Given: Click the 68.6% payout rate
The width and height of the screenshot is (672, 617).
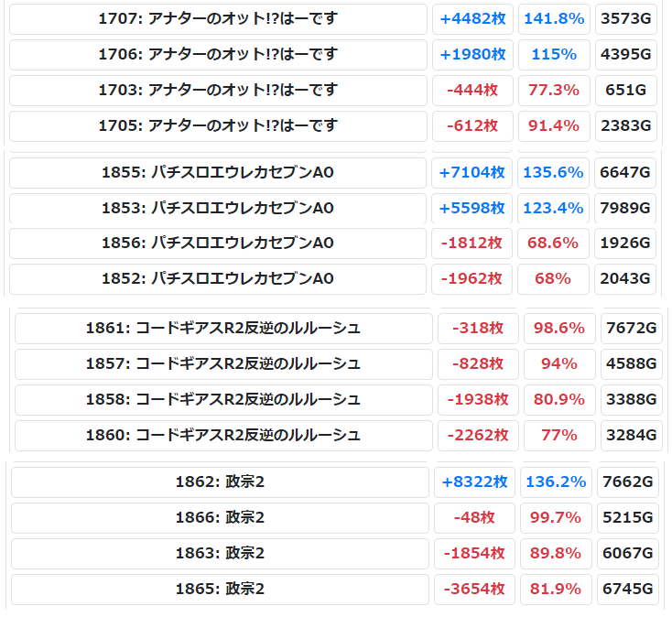Looking at the screenshot, I should click(x=553, y=244).
